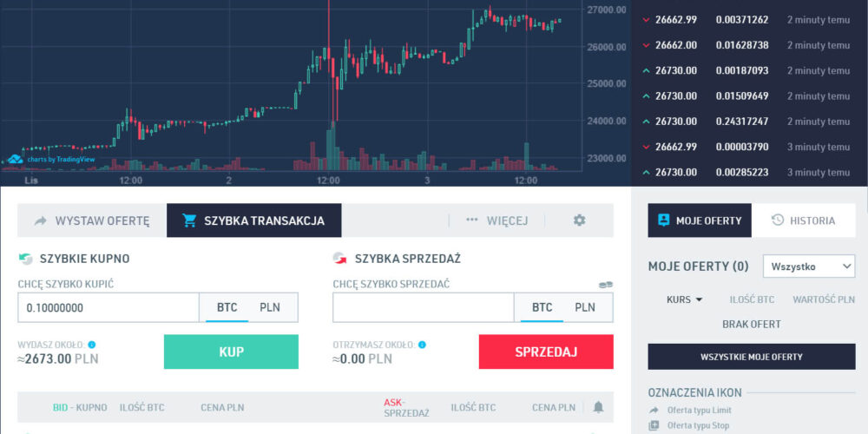868x434 pixels.
Task: Sort offers by Kurs column
Action: tap(684, 299)
